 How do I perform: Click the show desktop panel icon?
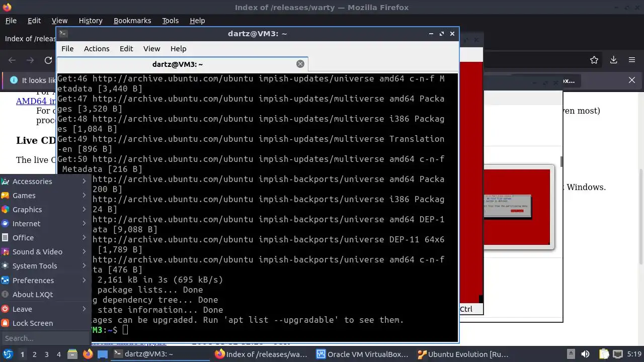click(103, 354)
